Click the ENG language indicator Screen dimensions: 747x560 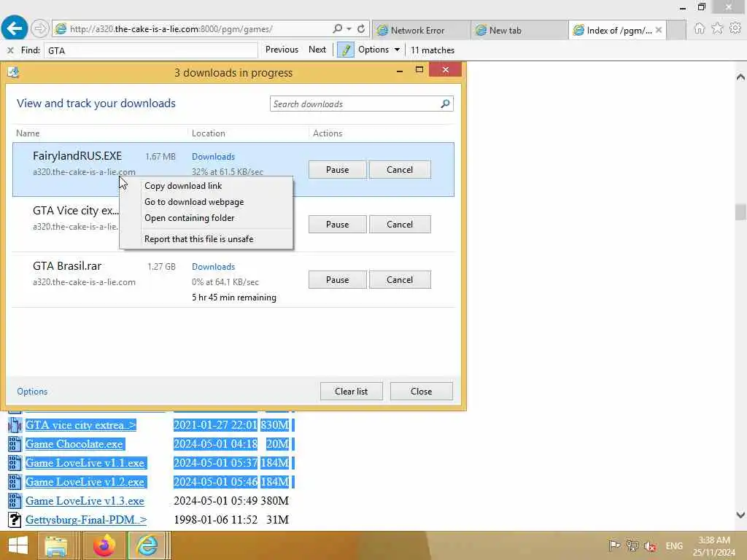pos(673,545)
